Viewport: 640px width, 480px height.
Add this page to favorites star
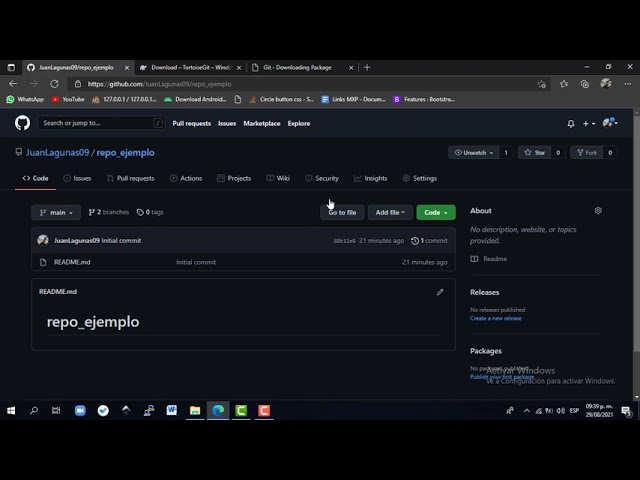click(542, 84)
